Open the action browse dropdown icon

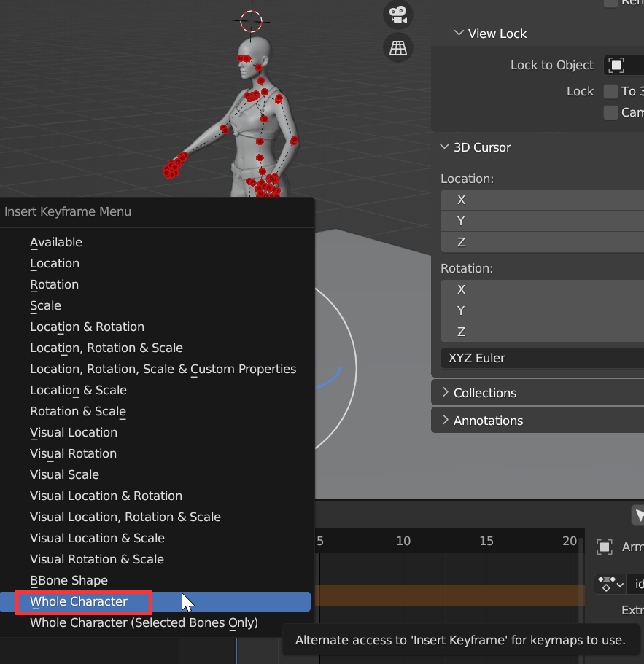(611, 584)
